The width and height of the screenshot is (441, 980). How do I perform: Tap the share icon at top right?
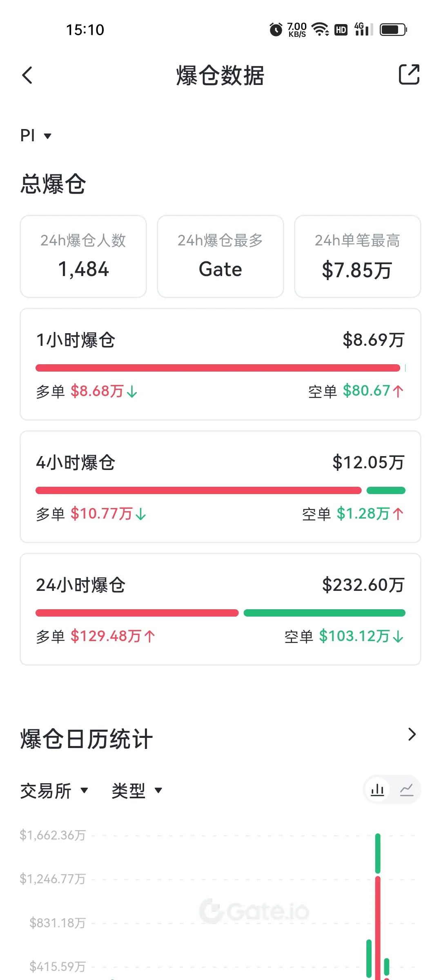click(409, 75)
